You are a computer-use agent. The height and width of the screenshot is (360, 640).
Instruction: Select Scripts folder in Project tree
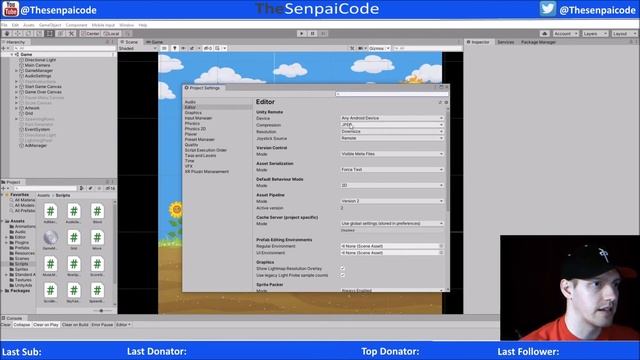(22, 264)
